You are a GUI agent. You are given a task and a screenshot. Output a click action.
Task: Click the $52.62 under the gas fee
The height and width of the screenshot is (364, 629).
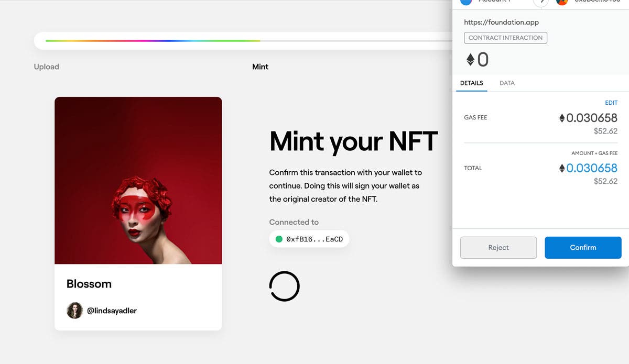[605, 131]
